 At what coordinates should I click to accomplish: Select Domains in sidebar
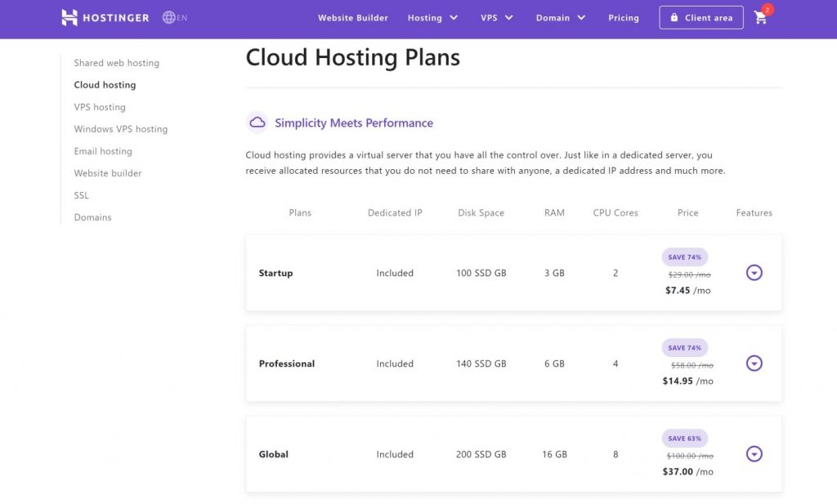tap(93, 217)
